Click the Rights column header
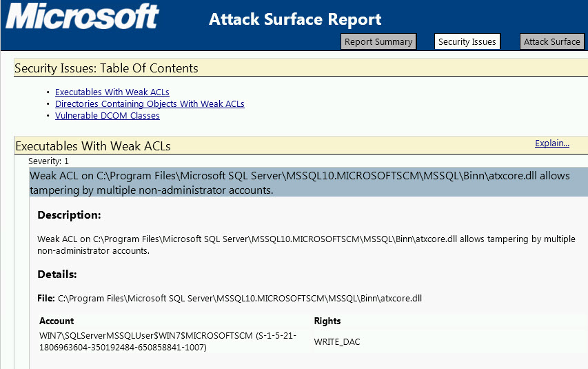Viewport: 588px width, 369px height. pos(327,321)
